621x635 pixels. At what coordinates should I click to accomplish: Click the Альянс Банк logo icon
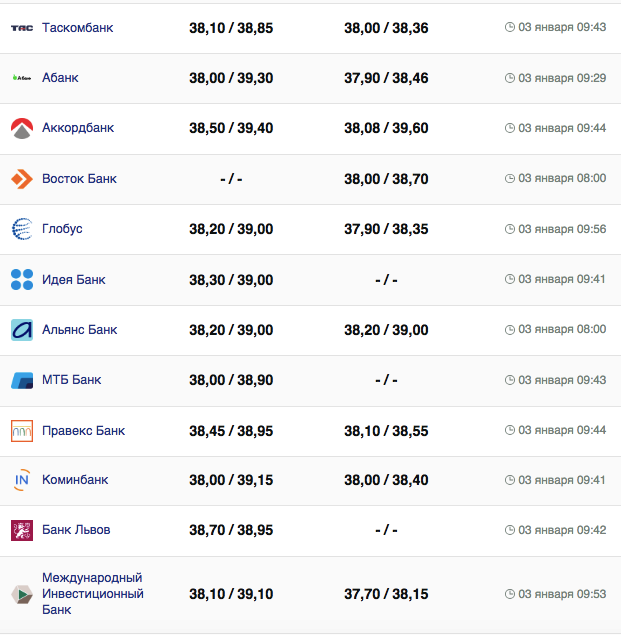pos(22,330)
